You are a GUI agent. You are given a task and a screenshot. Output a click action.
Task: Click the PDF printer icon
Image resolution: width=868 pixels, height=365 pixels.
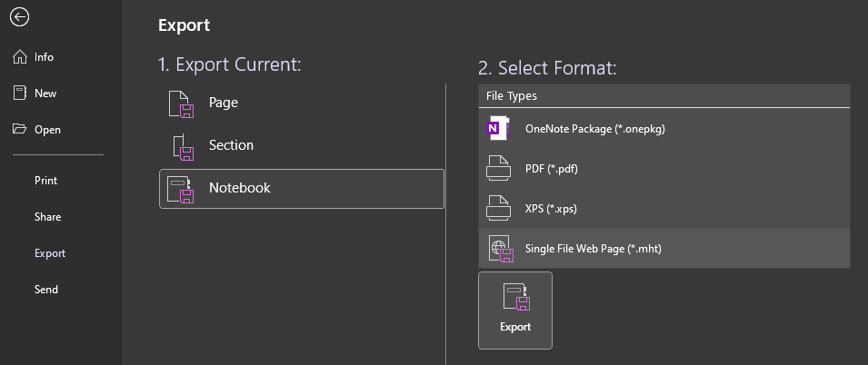coord(498,168)
